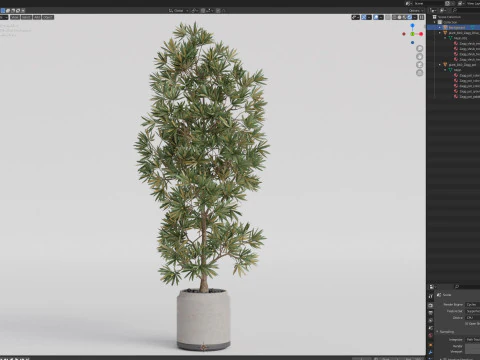Toggle proportional editing in viewport header
This screenshot has width=480, height=360.
point(218,11)
